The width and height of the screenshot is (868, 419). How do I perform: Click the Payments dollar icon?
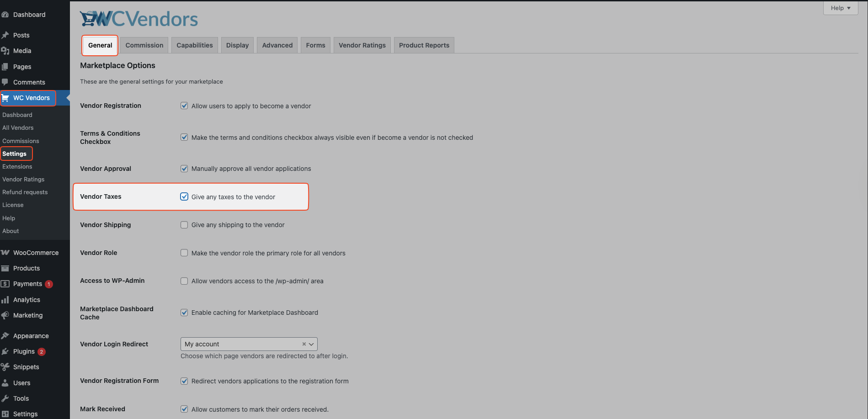pyautogui.click(x=5, y=284)
